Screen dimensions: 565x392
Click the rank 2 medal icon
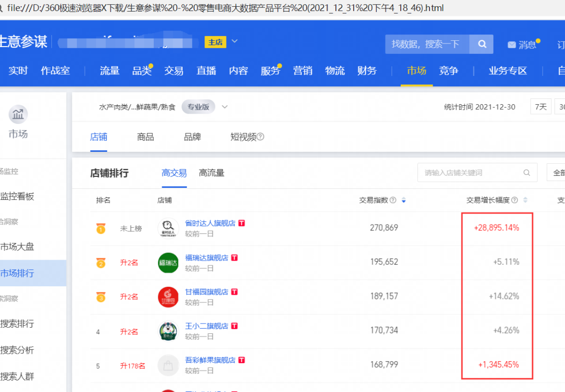tap(101, 263)
